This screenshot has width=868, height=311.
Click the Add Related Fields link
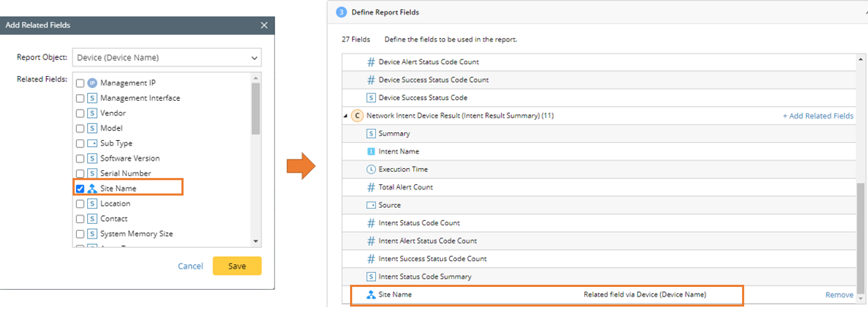(818, 116)
